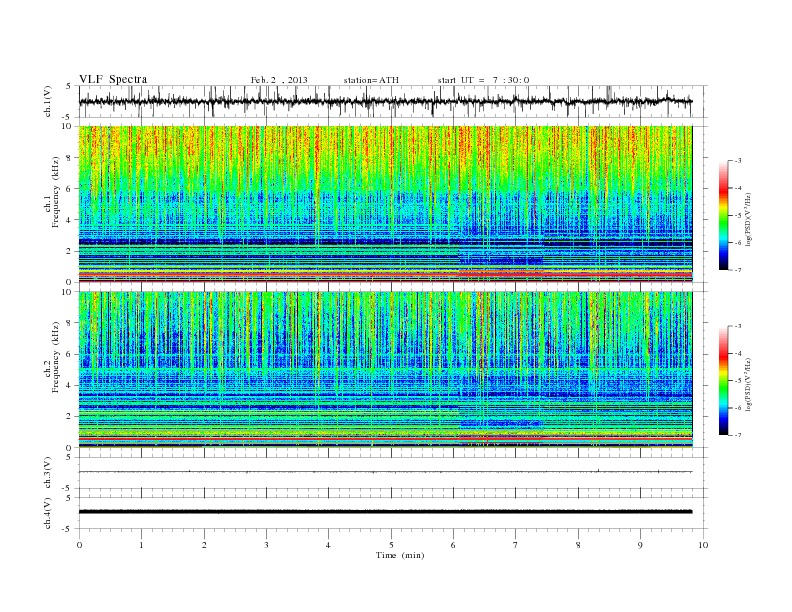Click the ch.2 colorbar 'log(PSD)(V²/Hz)' label
The height and width of the screenshot is (612, 792).
[749, 384]
